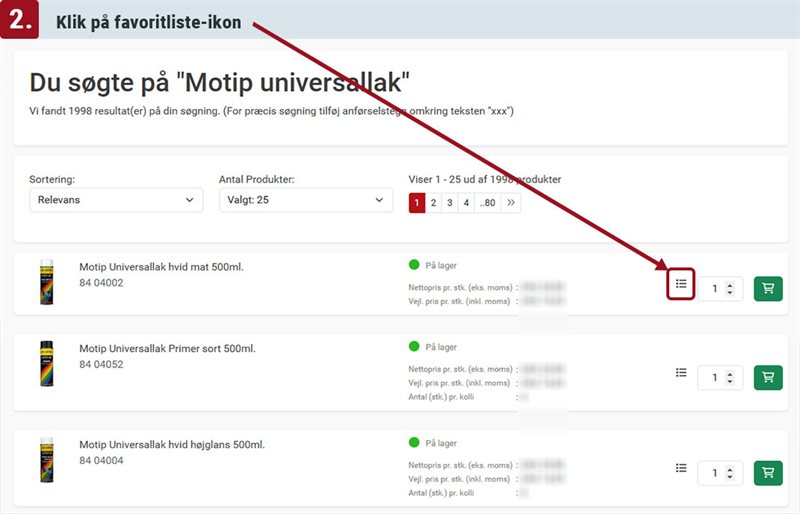Go to results page 4
Screen dimensions: 800x514
(465, 202)
